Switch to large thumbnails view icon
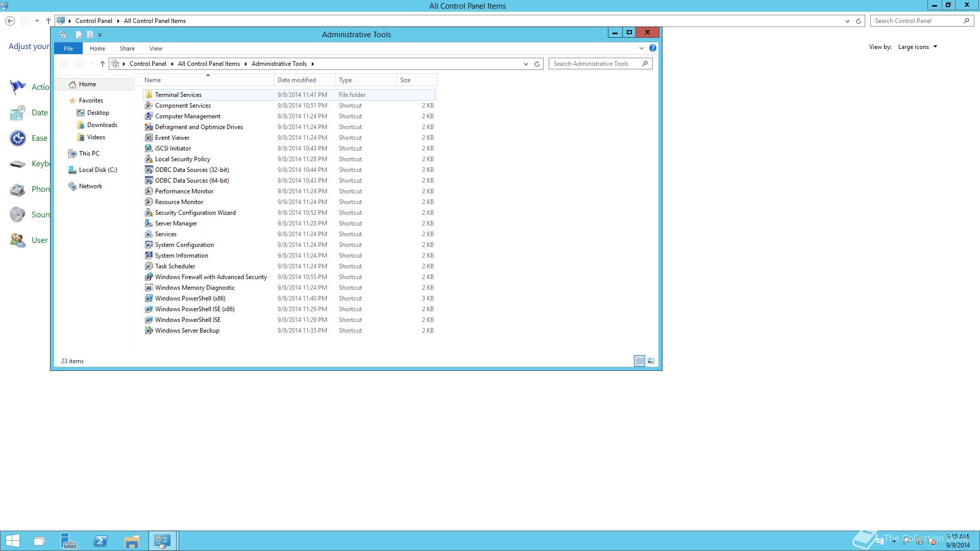 coord(651,361)
